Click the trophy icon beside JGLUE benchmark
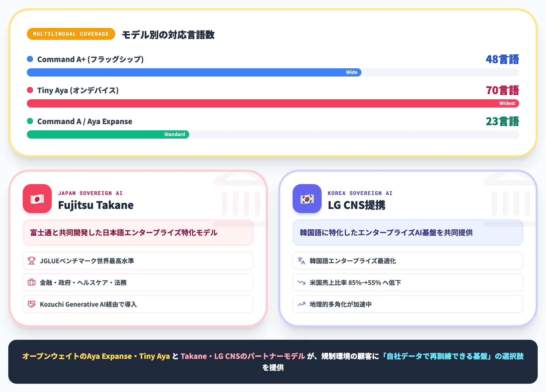The width and height of the screenshot is (546, 392). click(x=32, y=261)
